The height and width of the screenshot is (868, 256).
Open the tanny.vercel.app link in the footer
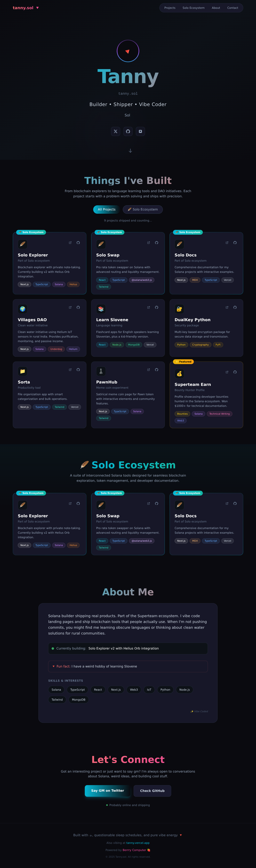[x=138, y=843]
